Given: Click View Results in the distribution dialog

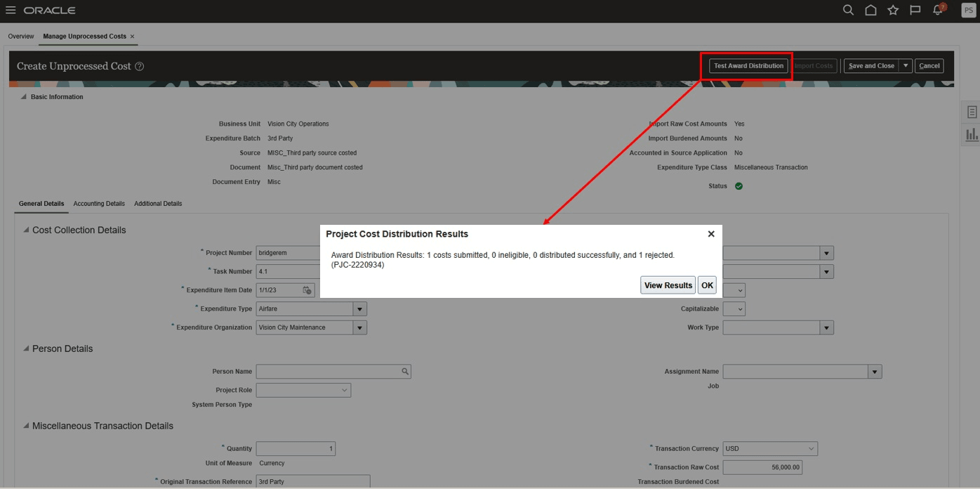Looking at the screenshot, I should pyautogui.click(x=668, y=285).
